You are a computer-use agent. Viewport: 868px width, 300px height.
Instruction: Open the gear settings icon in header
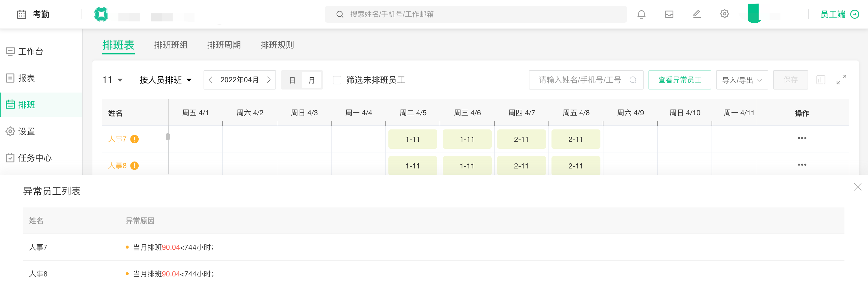click(x=724, y=14)
